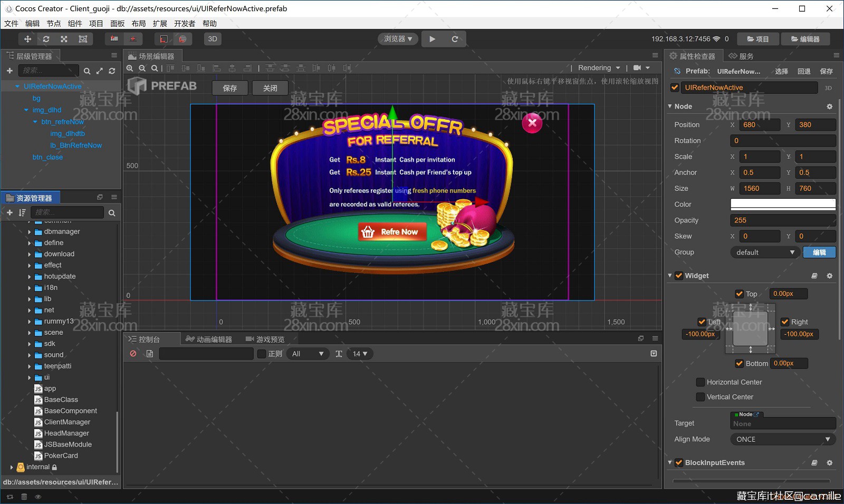The image size is (844, 504).
Task: Open the Group default dropdown
Action: click(x=764, y=253)
